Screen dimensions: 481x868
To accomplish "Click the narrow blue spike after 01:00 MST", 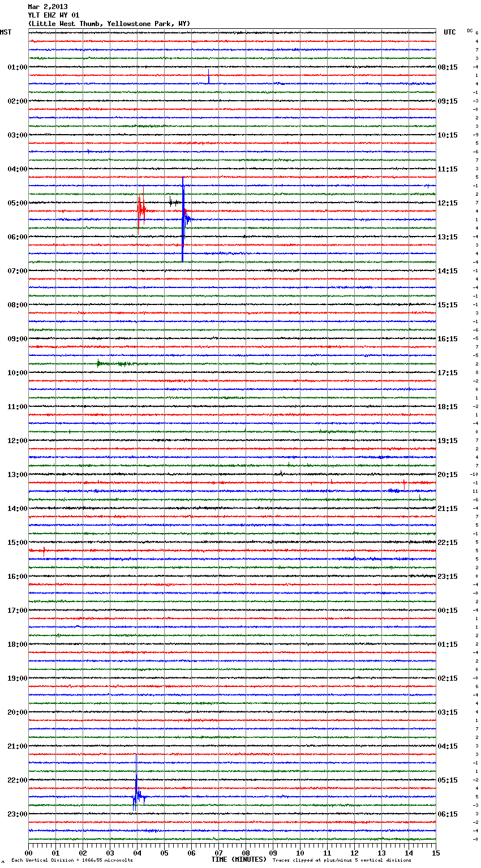I will (x=208, y=76).
